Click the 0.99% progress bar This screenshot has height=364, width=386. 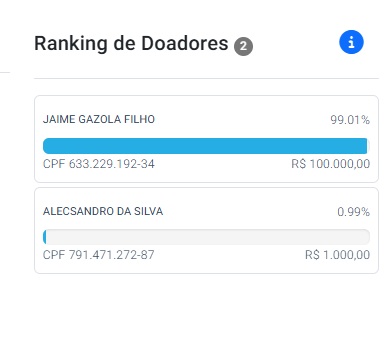tap(206, 237)
